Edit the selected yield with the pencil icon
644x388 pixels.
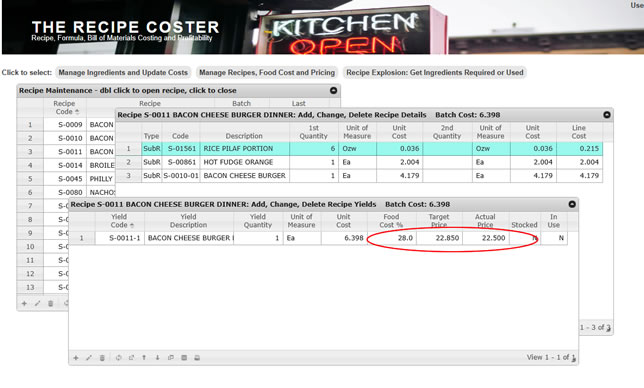click(89, 358)
